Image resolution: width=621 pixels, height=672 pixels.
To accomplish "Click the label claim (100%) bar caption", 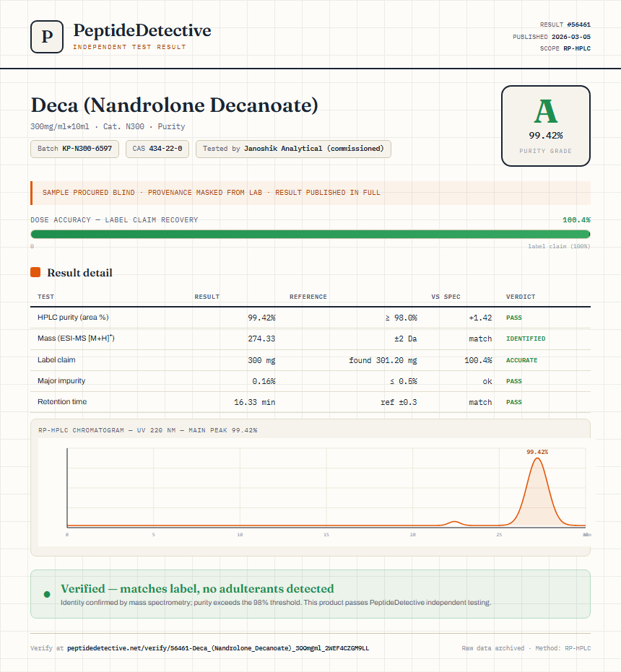I will click(559, 246).
